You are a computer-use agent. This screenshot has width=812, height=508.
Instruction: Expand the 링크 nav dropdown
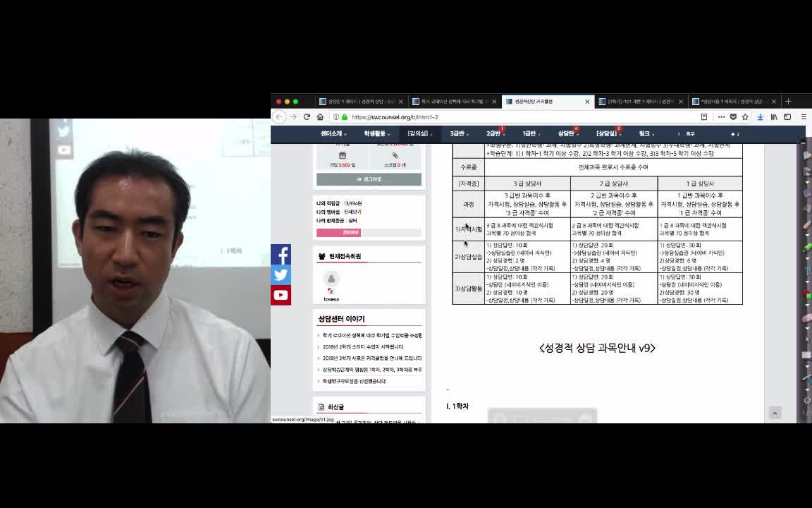pyautogui.click(x=646, y=134)
